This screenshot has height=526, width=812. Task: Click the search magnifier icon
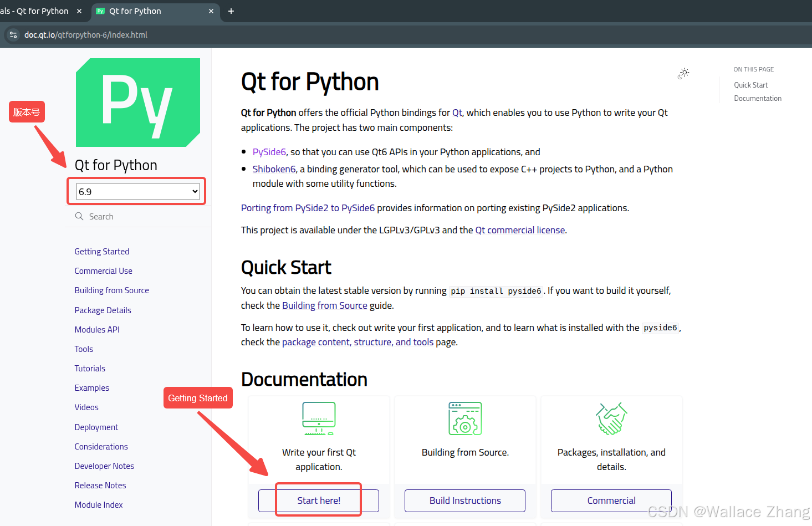[x=79, y=216]
